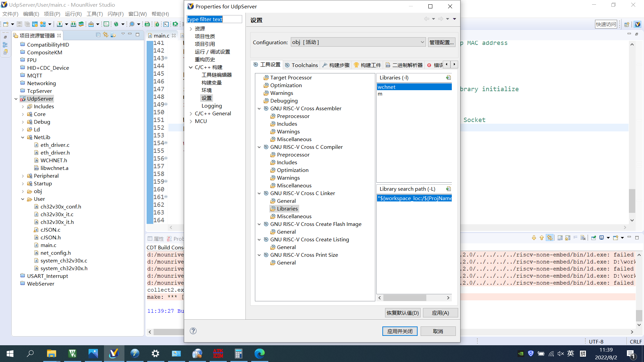Collapse the C/C++ 构建 tree node
The image size is (644, 362).
191,67
